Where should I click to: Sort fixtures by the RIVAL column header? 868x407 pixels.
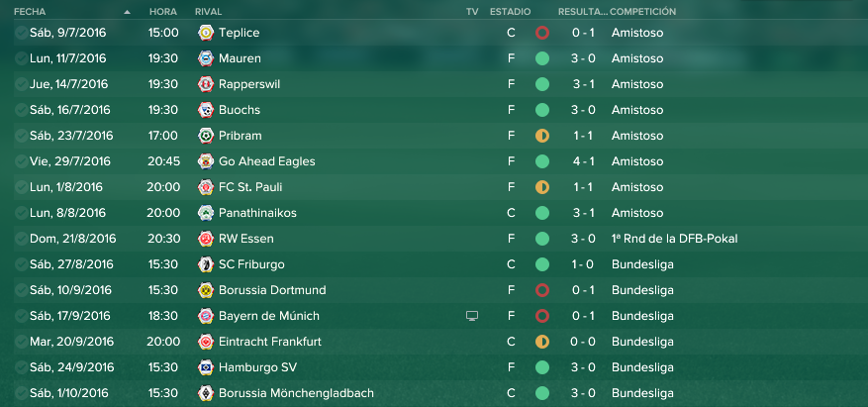(208, 12)
